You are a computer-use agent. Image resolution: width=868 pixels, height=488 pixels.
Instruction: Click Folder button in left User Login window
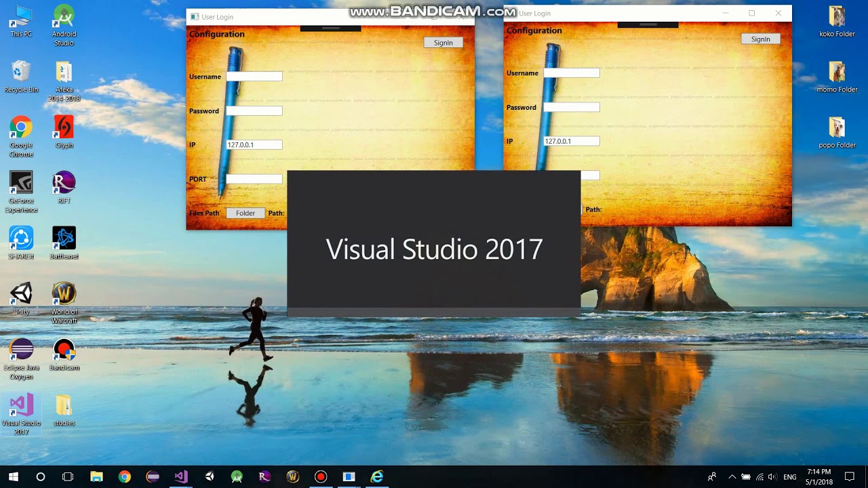point(245,213)
